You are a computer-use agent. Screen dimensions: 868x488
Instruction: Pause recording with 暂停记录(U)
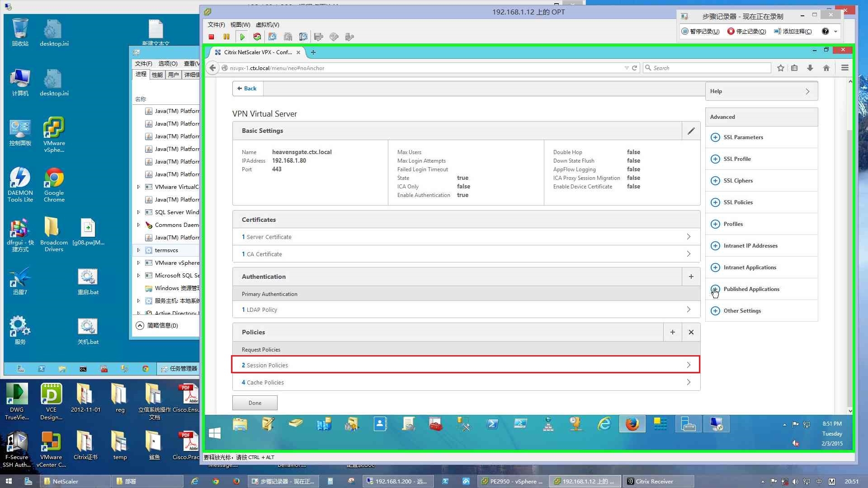(700, 31)
